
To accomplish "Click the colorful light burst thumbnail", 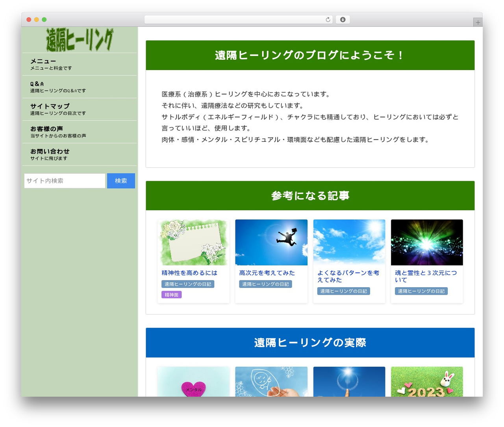I will pyautogui.click(x=427, y=242).
